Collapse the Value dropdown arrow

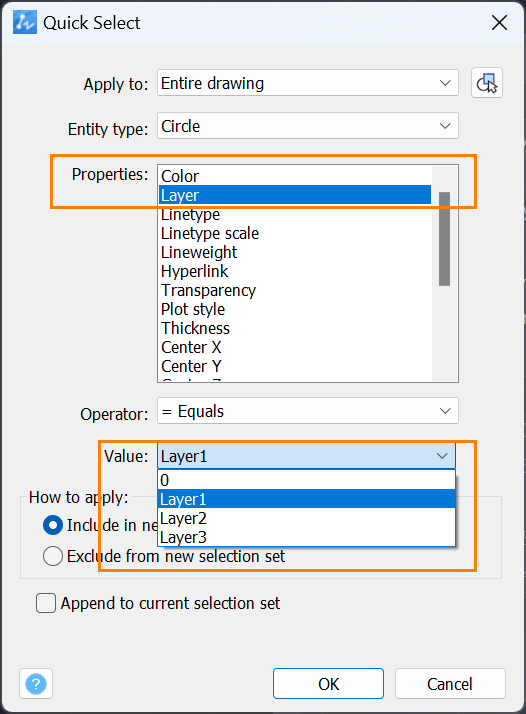442,456
